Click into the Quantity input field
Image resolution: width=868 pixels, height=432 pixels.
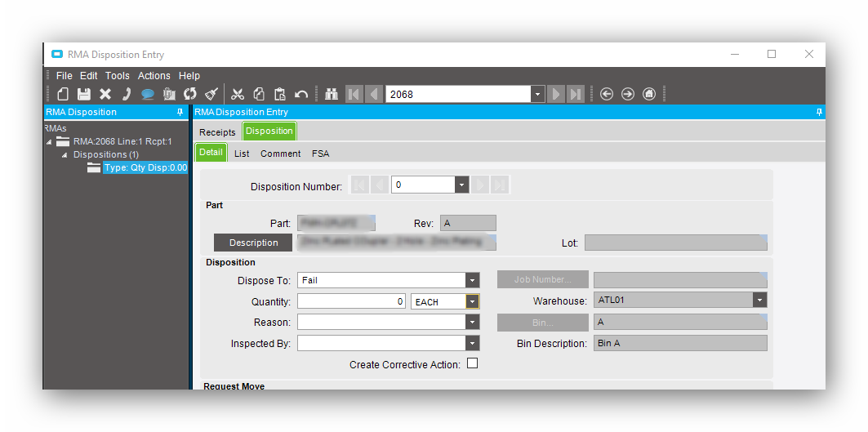click(x=351, y=302)
